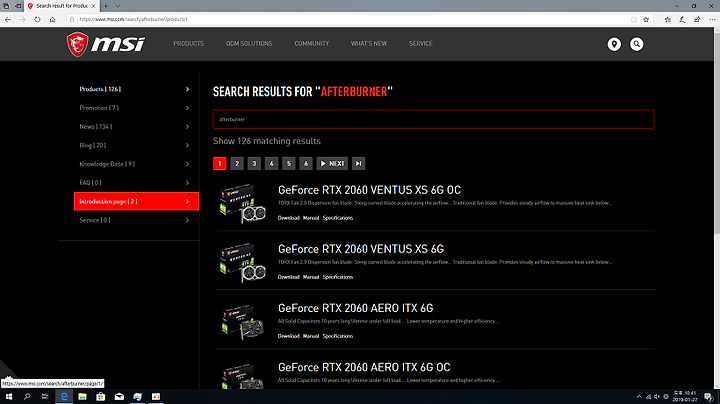Open GeForce RTX 2060 VENTUS XS 6G title
720x404 pixels.
click(x=361, y=249)
